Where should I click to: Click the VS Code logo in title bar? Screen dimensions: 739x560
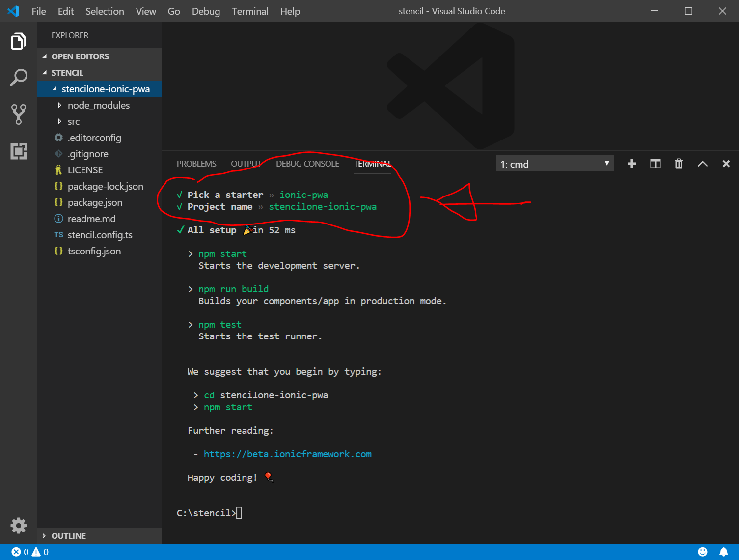click(13, 11)
